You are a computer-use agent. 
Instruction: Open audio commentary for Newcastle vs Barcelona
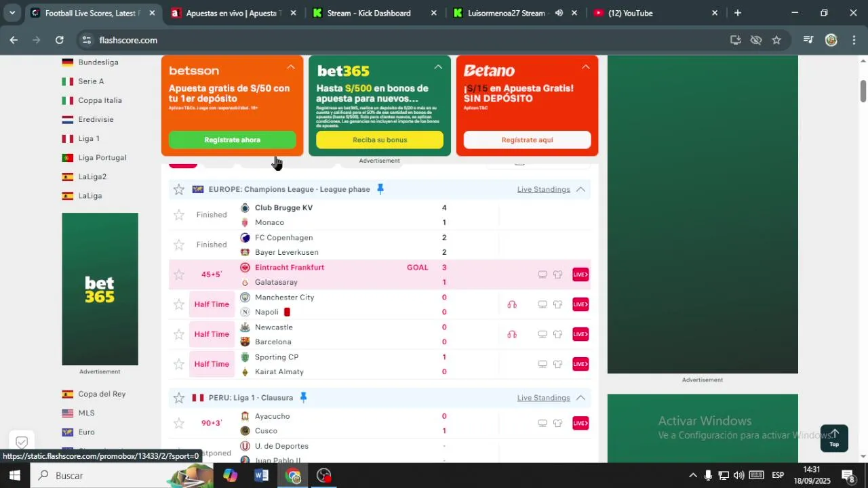[512, 334]
